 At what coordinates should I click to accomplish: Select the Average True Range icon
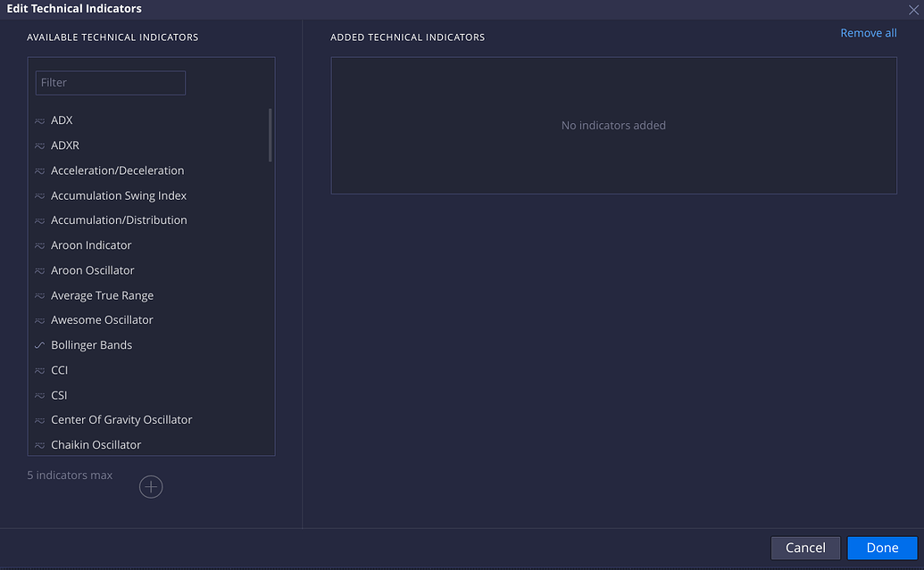39,294
